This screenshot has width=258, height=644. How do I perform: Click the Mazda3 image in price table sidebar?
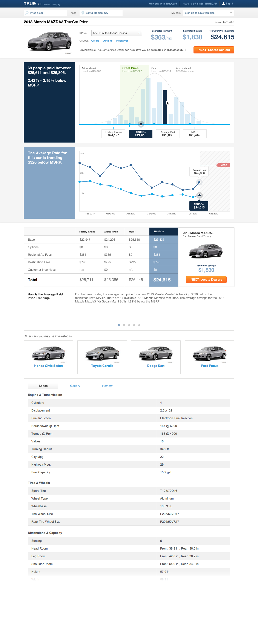(x=206, y=251)
